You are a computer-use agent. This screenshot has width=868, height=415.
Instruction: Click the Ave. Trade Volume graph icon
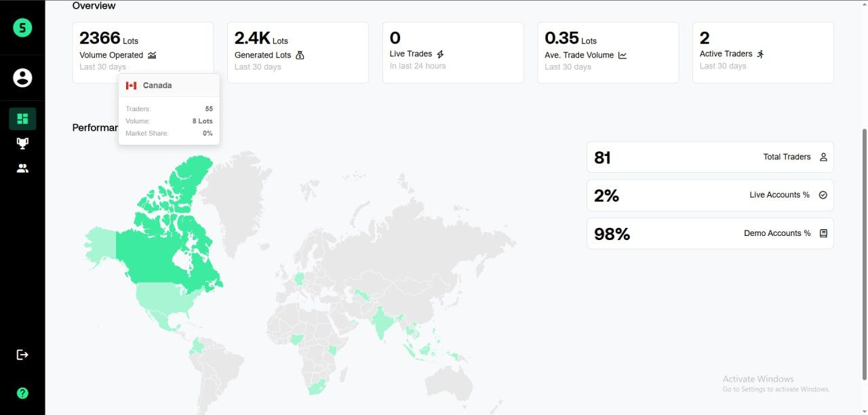tap(623, 56)
